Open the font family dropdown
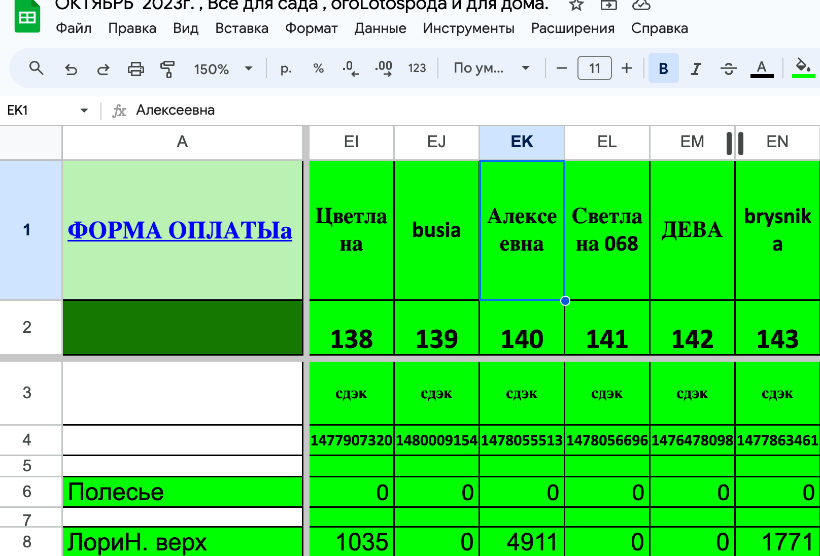The width and height of the screenshot is (820, 556). (x=491, y=69)
